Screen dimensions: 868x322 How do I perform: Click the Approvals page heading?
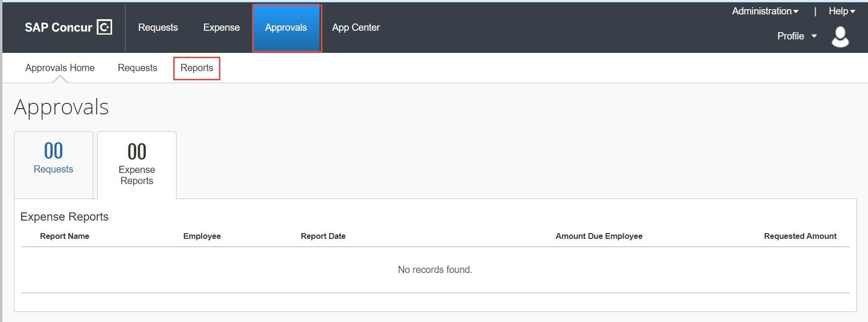pos(62,107)
